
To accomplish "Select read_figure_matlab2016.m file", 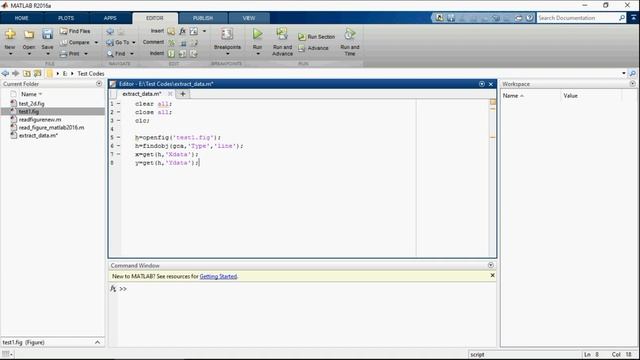I will (51, 127).
